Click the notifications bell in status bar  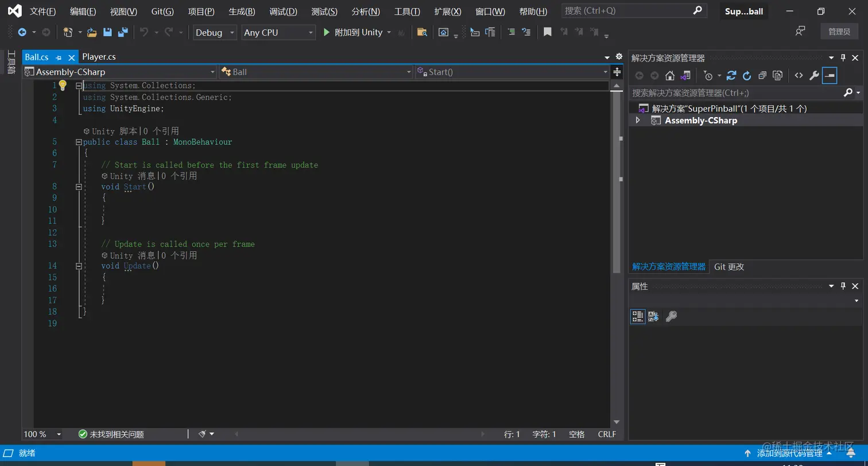tap(851, 453)
